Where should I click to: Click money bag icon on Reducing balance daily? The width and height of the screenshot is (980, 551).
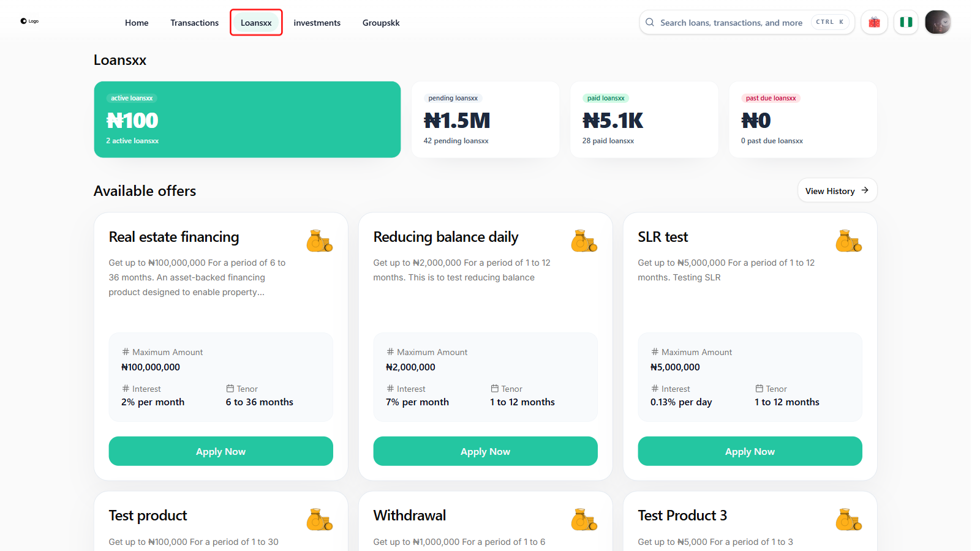coord(584,241)
